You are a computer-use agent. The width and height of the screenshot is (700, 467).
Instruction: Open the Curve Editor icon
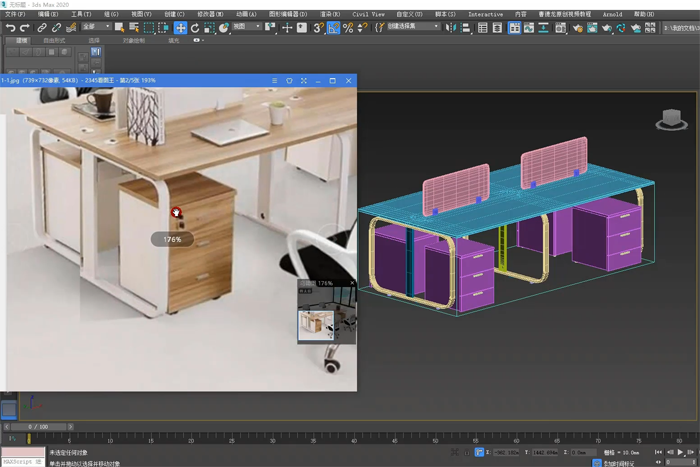point(529,28)
